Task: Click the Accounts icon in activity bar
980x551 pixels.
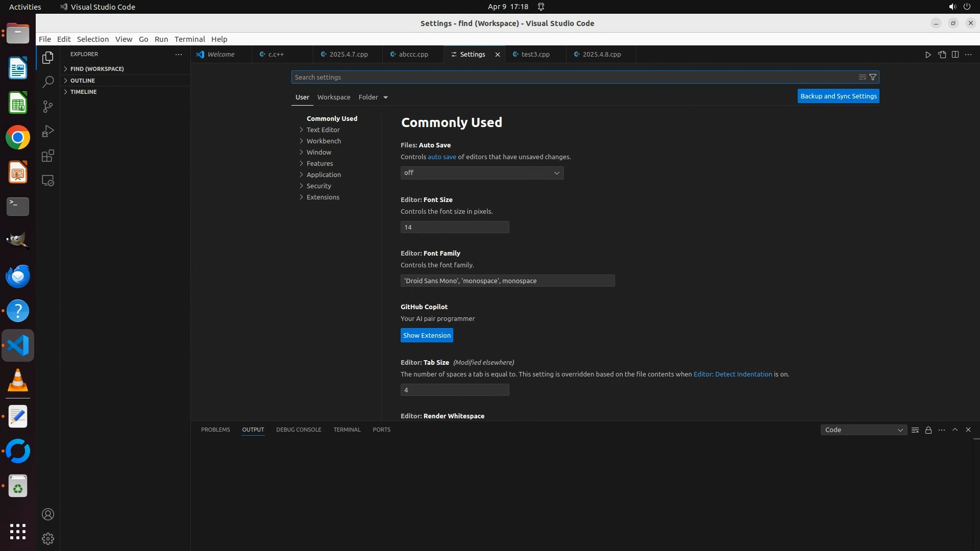Action: (x=48, y=514)
